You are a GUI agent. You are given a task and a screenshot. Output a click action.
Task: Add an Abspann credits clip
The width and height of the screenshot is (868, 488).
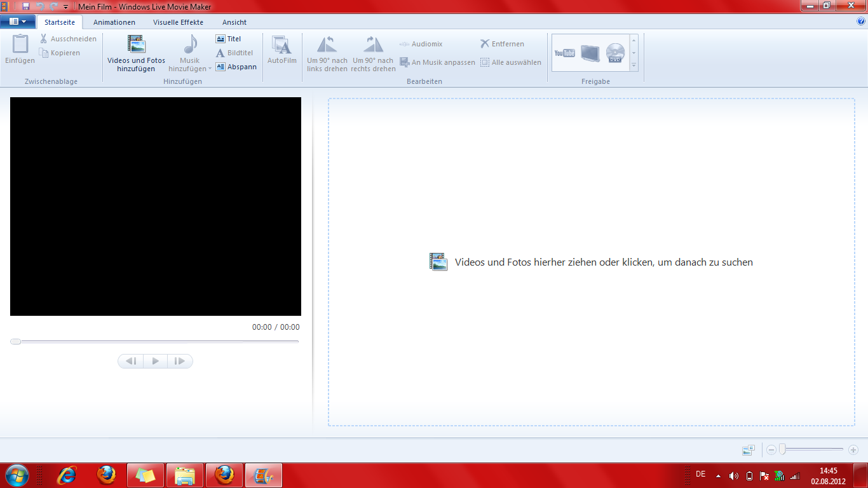coord(236,67)
